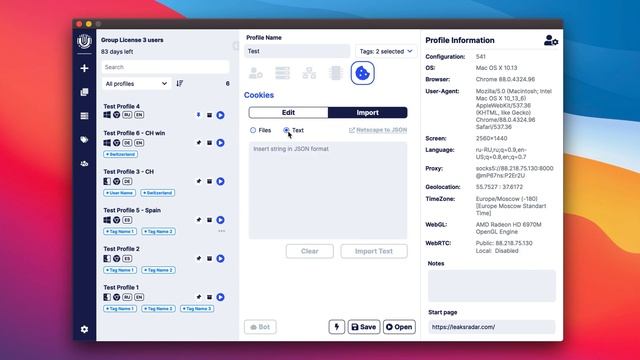The height and width of the screenshot is (360, 640).
Task: Click archive icon for Test Profile 4
Action: pyautogui.click(x=209, y=115)
